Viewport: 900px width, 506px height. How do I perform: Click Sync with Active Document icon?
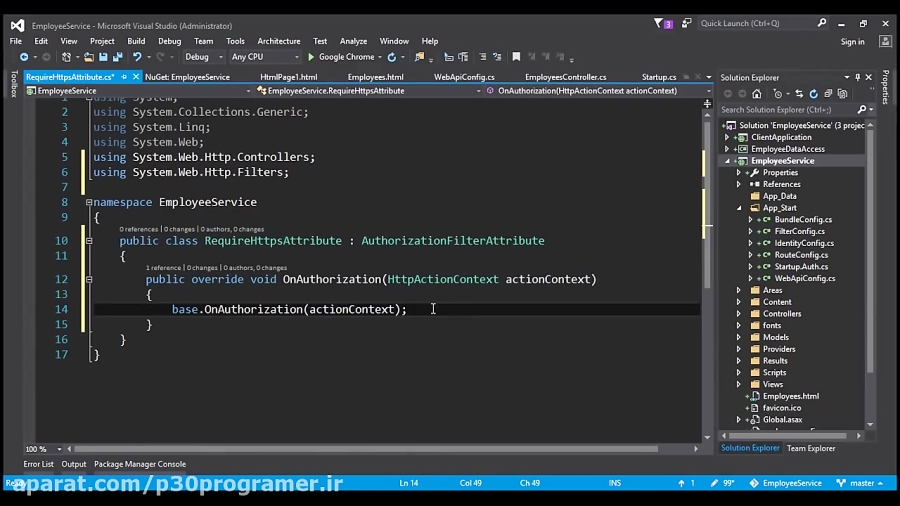point(799,94)
